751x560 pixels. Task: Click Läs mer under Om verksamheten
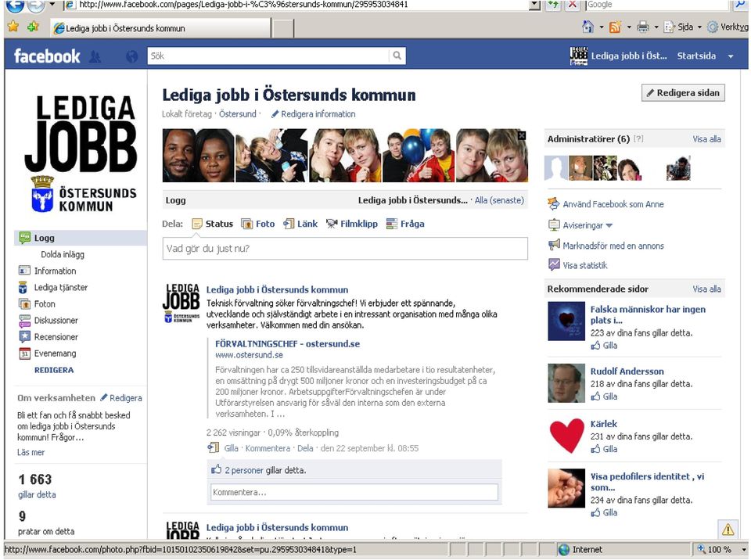click(31, 452)
